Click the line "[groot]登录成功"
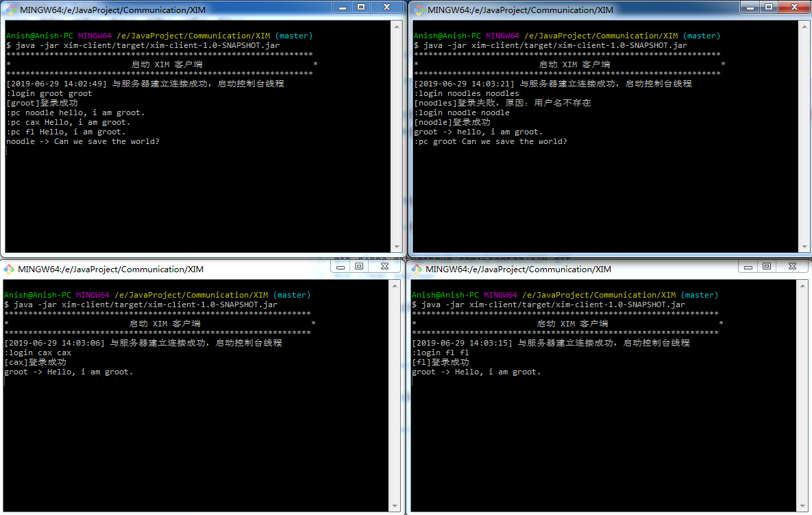This screenshot has height=515, width=812. click(42, 103)
